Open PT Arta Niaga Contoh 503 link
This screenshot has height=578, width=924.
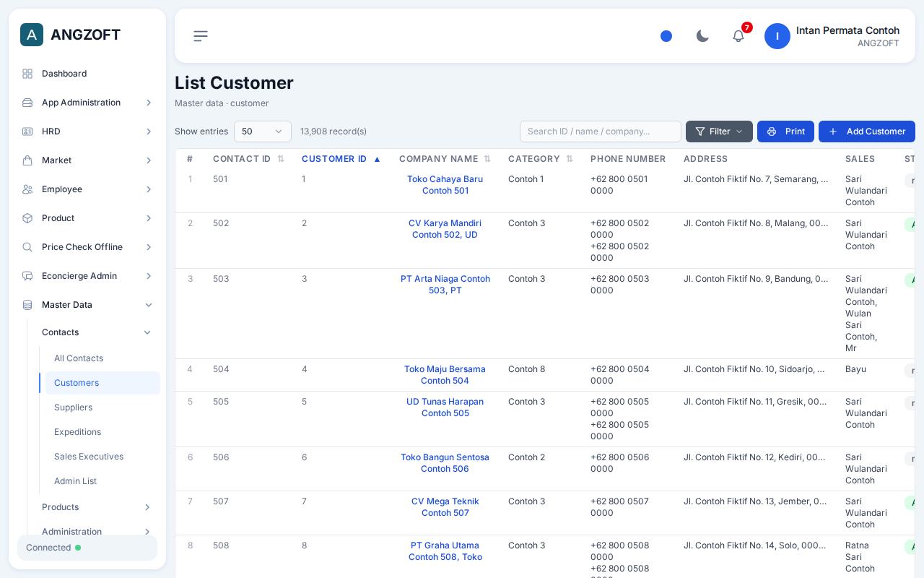click(x=445, y=285)
